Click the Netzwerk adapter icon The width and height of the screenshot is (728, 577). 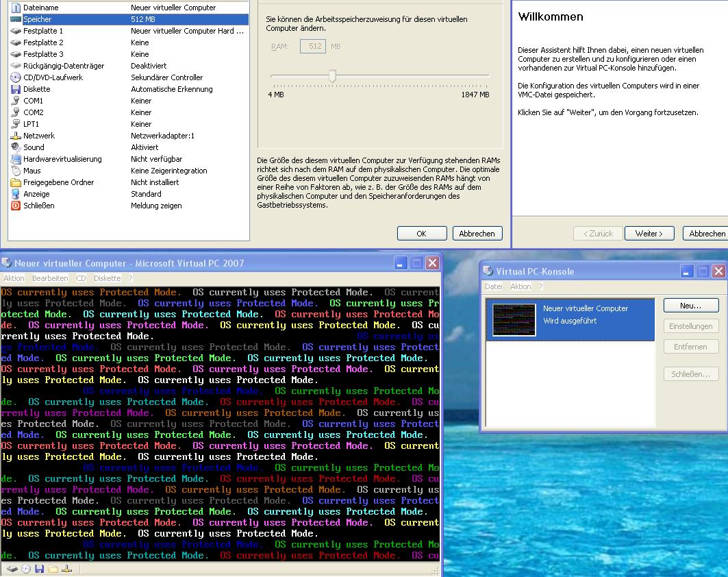point(16,136)
